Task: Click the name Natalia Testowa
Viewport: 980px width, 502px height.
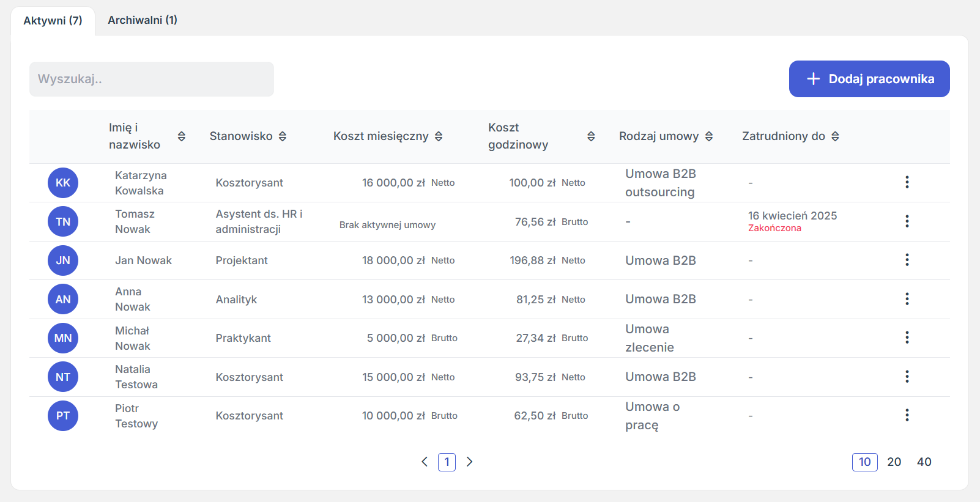Action: pyautogui.click(x=136, y=377)
